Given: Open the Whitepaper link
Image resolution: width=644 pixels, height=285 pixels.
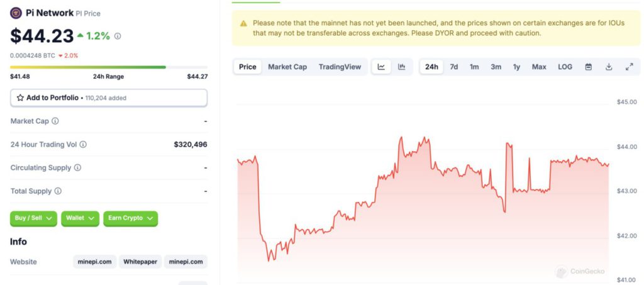Looking at the screenshot, I should 140,262.
